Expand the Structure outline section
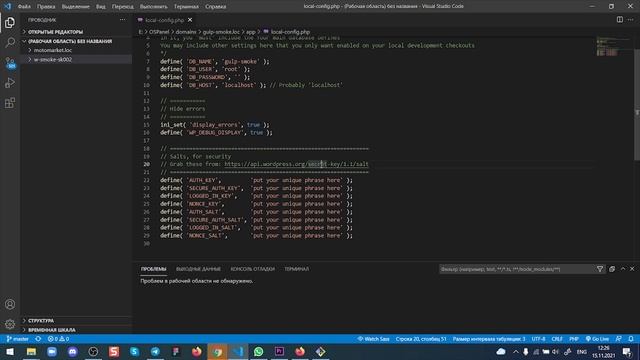640x360 pixels. coord(76,320)
